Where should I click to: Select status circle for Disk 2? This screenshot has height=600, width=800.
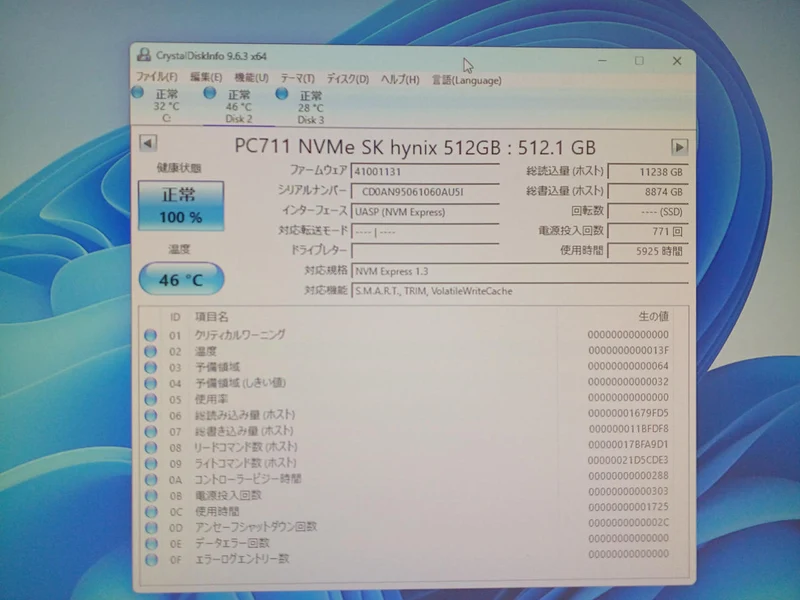pyautogui.click(x=210, y=93)
